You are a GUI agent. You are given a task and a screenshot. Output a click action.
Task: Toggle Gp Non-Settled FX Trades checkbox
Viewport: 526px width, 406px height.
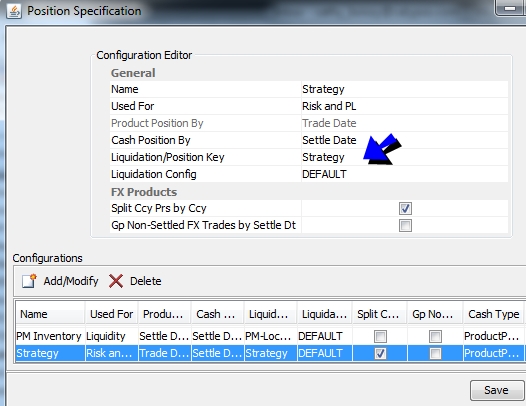point(405,225)
